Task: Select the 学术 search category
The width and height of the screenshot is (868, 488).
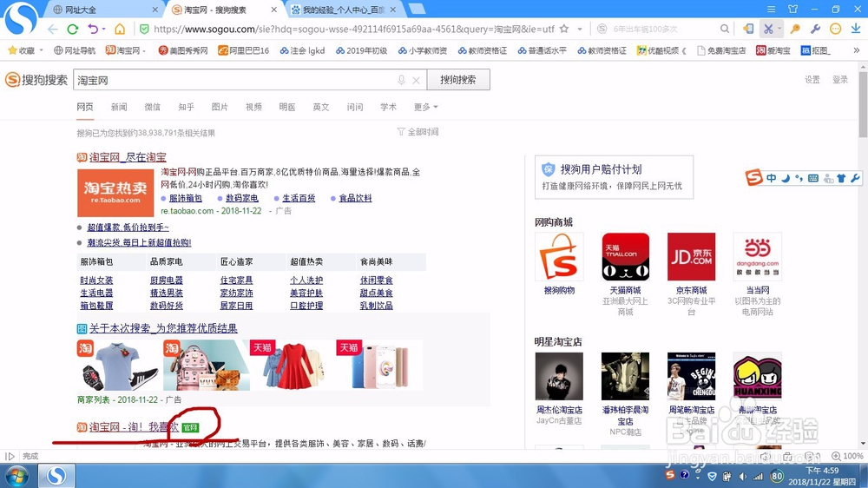Action: 388,107
